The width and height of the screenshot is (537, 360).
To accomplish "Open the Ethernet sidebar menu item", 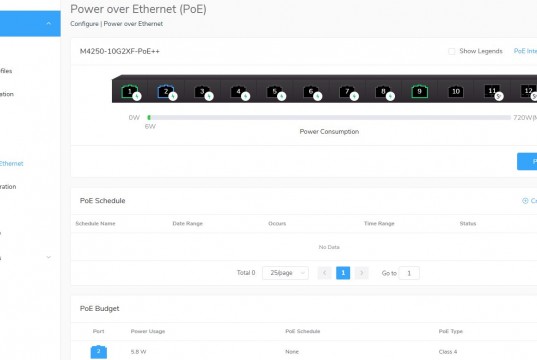I will [x=12, y=164].
